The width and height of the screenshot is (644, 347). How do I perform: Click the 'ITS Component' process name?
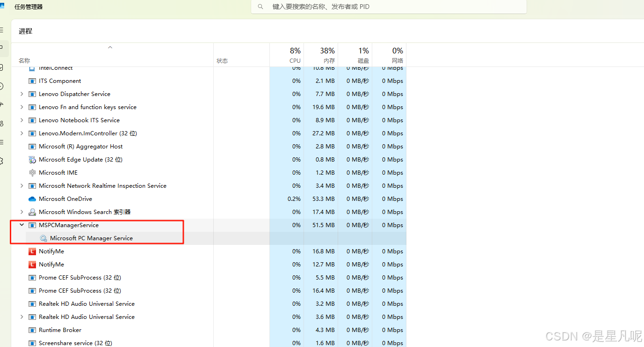pyautogui.click(x=60, y=81)
